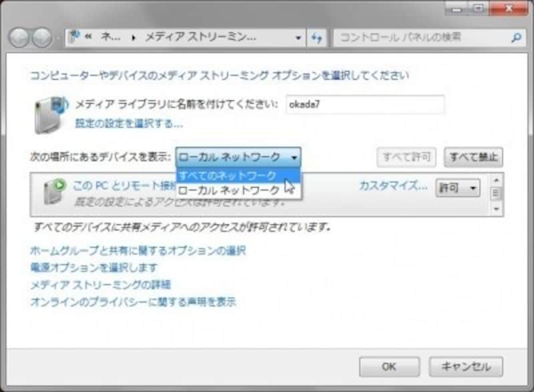The image size is (534, 392).
Task: Click the double chevron in the address bar
Action: pos(89,37)
